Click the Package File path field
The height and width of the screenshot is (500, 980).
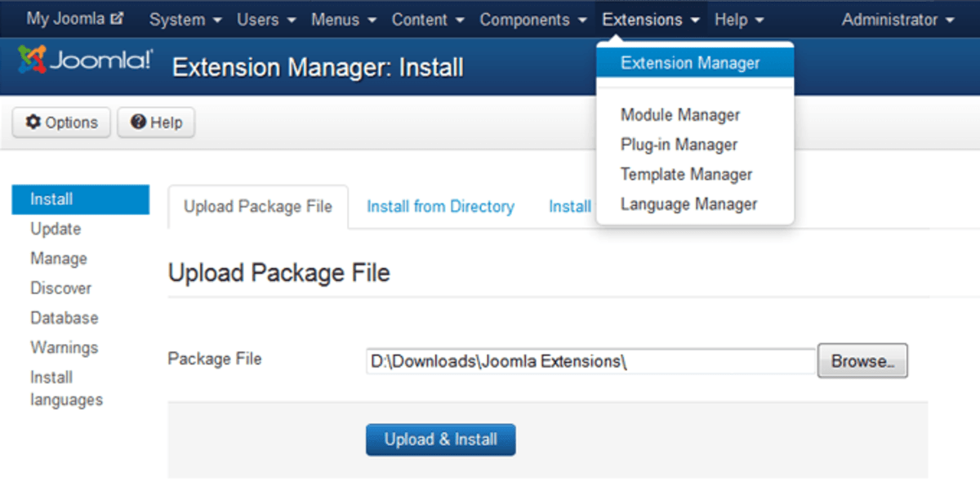pyautogui.click(x=591, y=361)
